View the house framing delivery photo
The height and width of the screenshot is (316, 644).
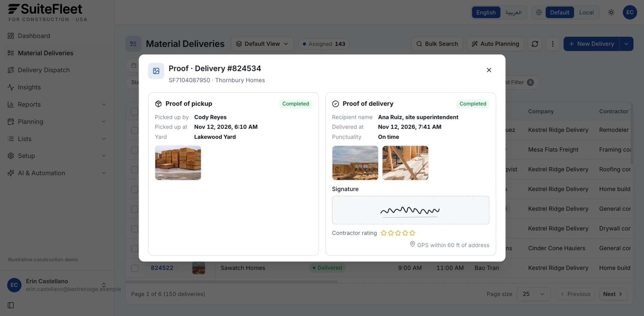[x=355, y=163]
